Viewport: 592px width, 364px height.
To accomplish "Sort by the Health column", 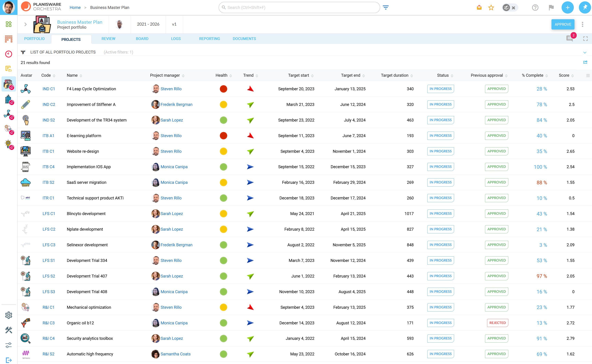I will coord(223,75).
